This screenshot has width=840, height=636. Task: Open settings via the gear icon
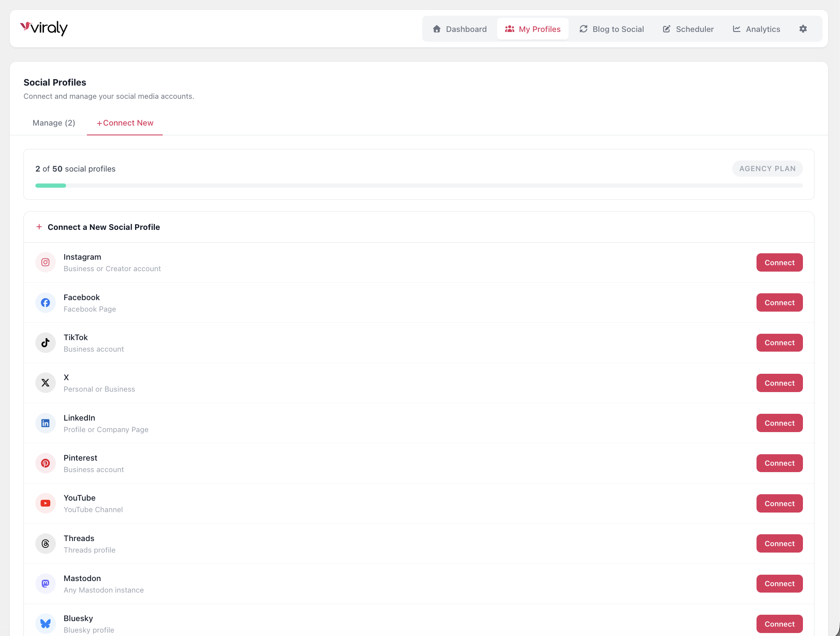(803, 29)
